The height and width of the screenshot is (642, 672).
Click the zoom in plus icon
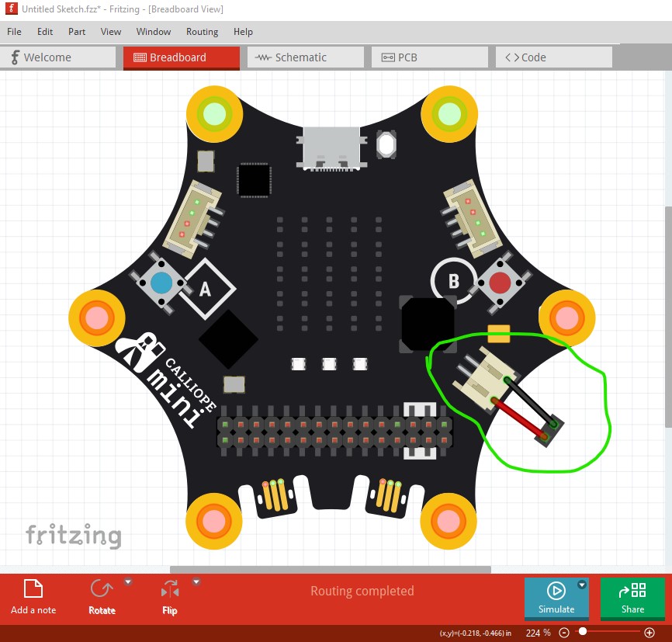649,633
